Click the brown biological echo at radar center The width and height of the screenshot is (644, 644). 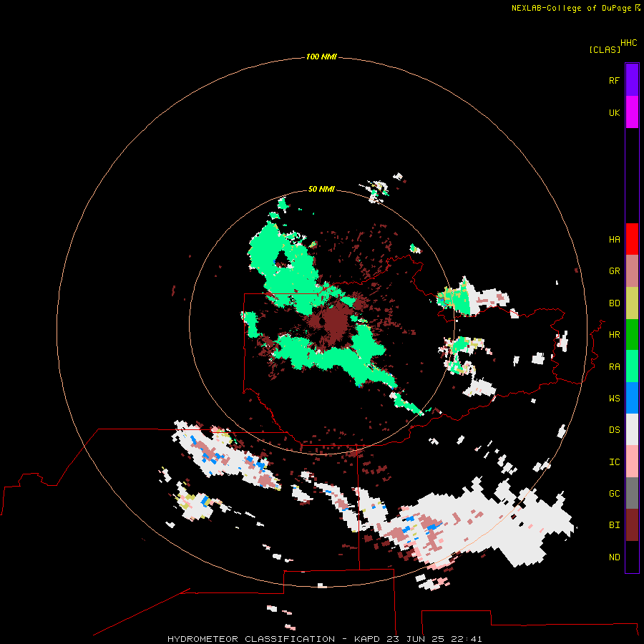coord(333,323)
